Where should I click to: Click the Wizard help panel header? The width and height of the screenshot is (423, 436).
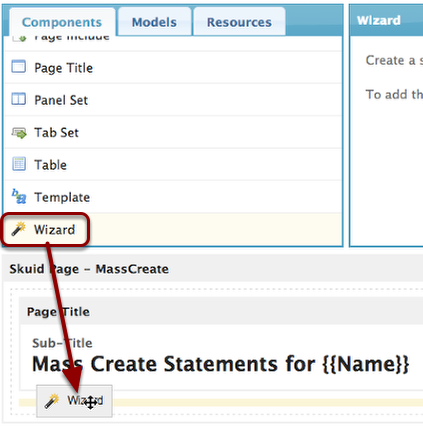point(379,20)
